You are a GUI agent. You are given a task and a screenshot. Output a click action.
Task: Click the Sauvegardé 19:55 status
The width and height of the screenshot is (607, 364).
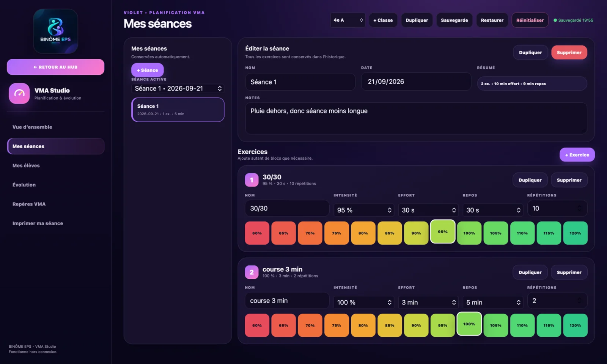click(573, 20)
